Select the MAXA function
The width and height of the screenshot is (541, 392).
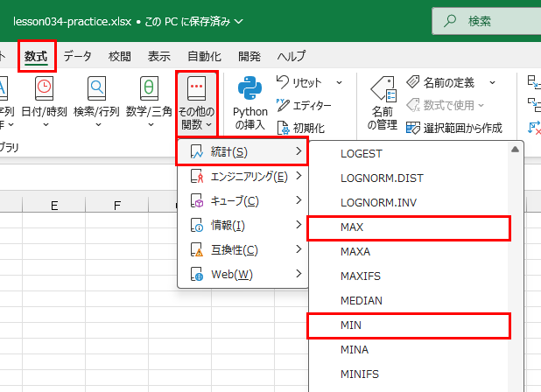(x=409, y=251)
